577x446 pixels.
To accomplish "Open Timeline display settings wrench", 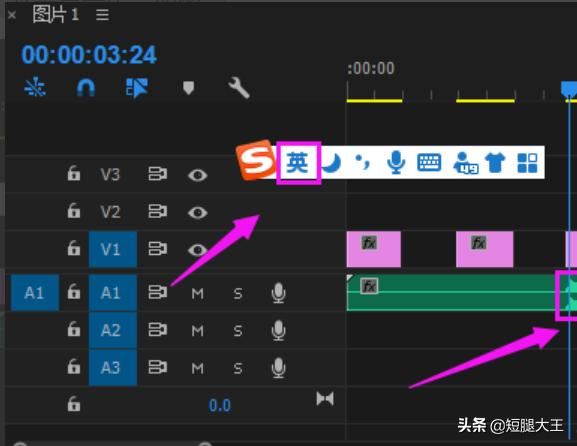I will 239,88.
